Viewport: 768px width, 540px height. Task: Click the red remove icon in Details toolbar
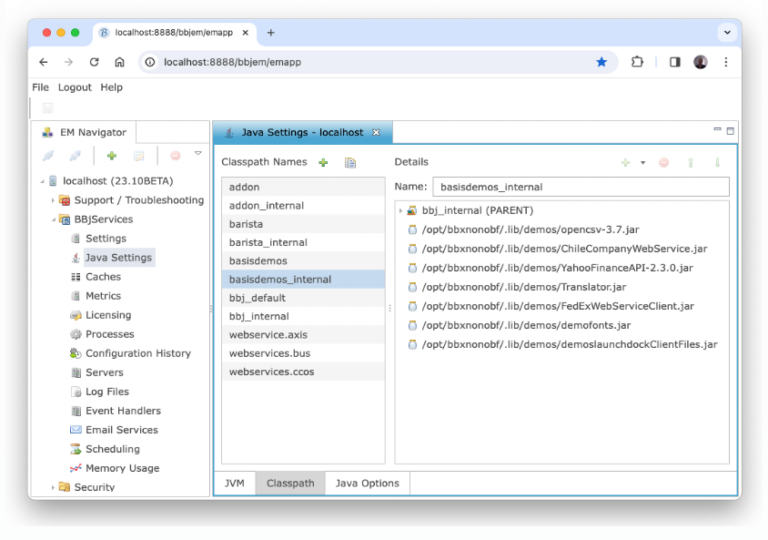pyautogui.click(x=664, y=162)
